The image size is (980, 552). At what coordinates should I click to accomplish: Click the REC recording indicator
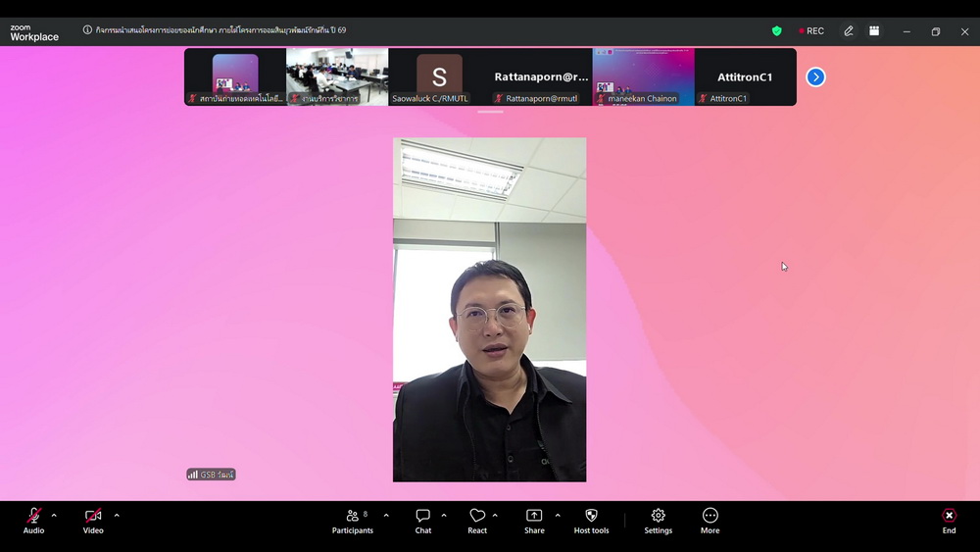point(810,31)
